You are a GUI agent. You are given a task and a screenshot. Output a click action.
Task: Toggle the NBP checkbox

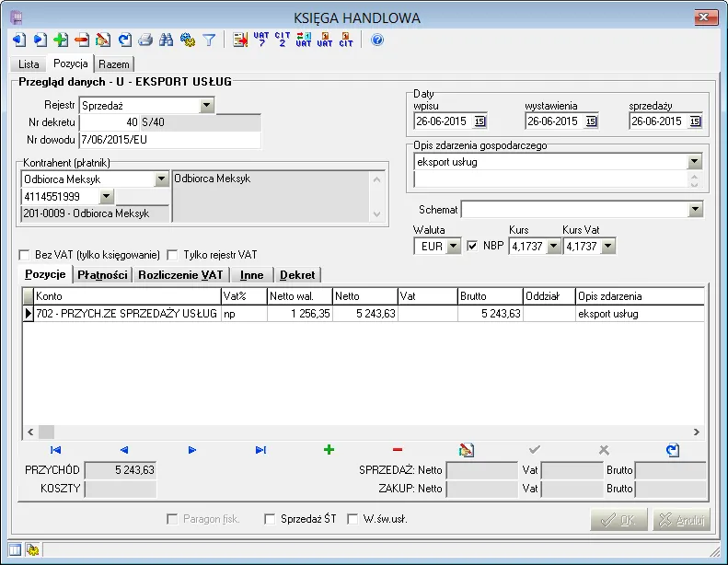pyautogui.click(x=472, y=246)
